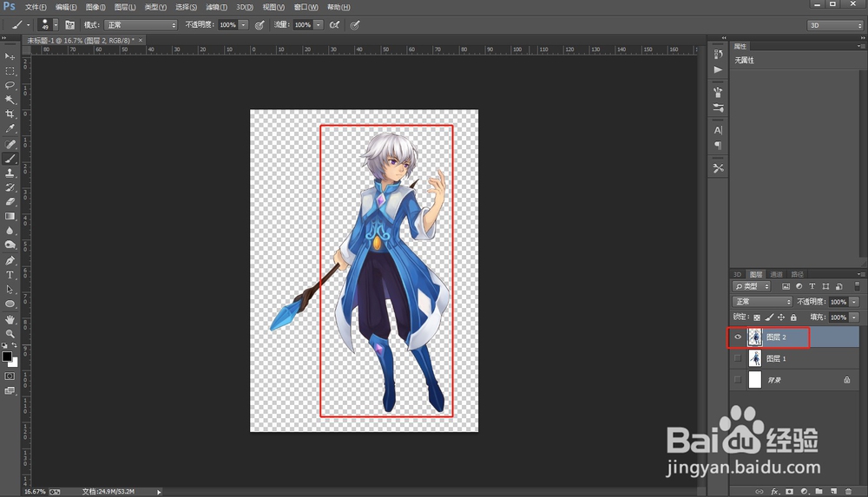This screenshot has height=497, width=868.
Task: Toggle lock position
Action: (781, 317)
